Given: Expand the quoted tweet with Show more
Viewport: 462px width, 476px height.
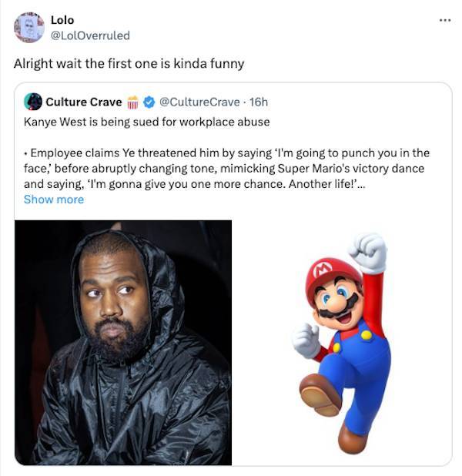Looking at the screenshot, I should (54, 199).
